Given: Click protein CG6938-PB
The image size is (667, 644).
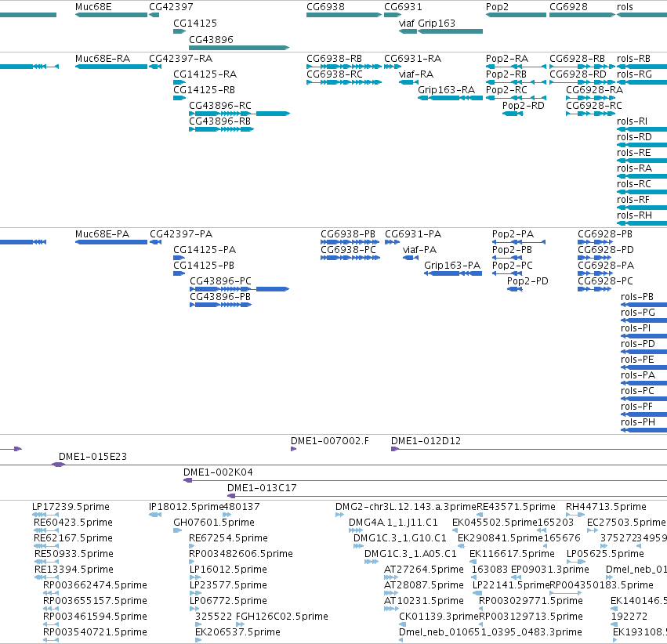Looking at the screenshot, I should pos(348,233).
